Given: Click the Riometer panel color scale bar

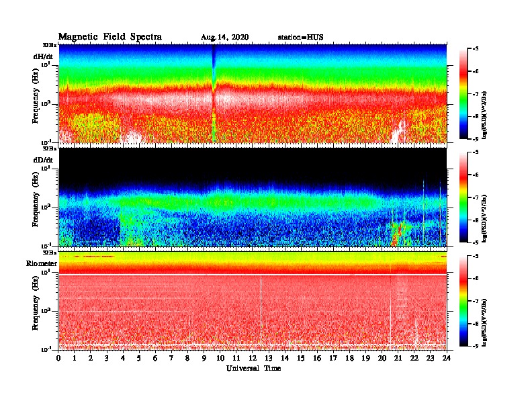Looking at the screenshot, I should click(463, 301).
